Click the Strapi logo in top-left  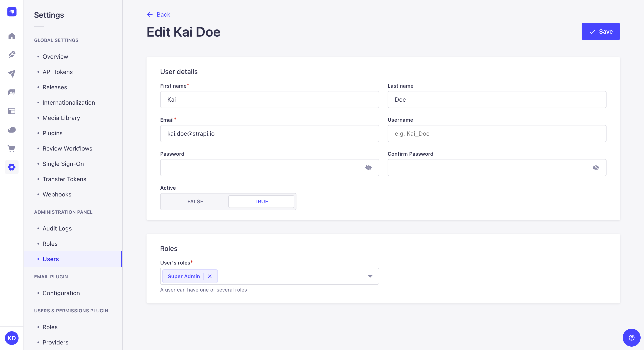11,12
